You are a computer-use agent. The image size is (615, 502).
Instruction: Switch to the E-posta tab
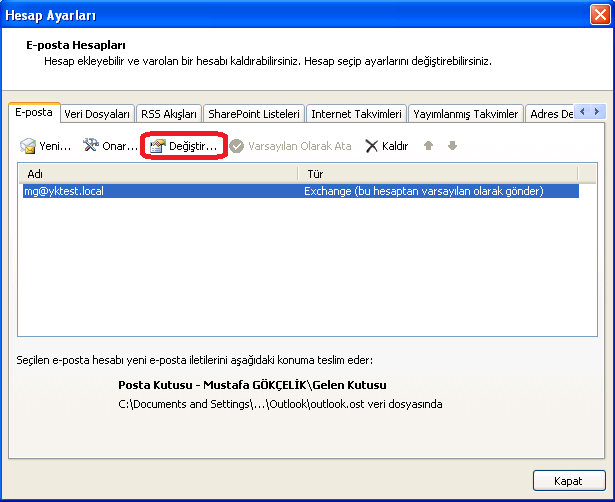coord(34,112)
